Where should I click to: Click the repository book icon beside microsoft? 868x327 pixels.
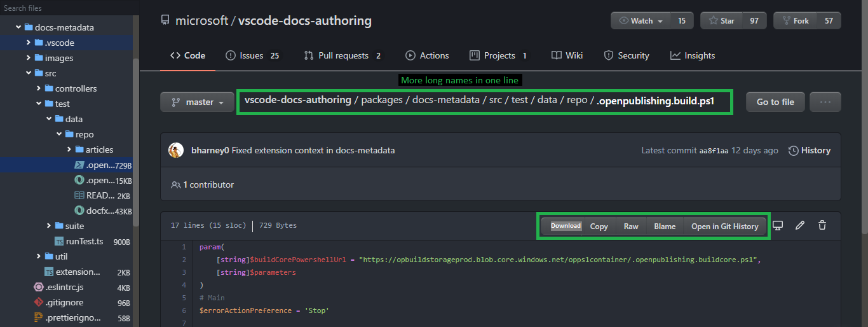pos(166,21)
